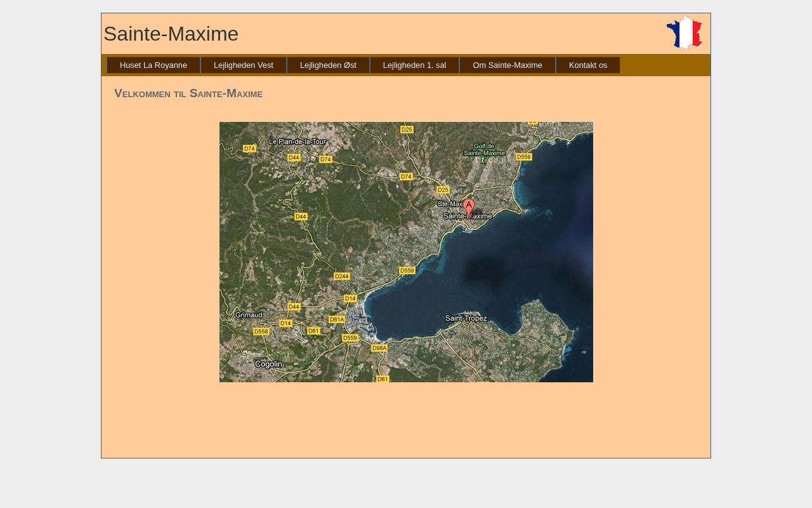Screen dimensions: 812x508
Task: Click the Sainte-Maxime site title
Action: pos(171,34)
